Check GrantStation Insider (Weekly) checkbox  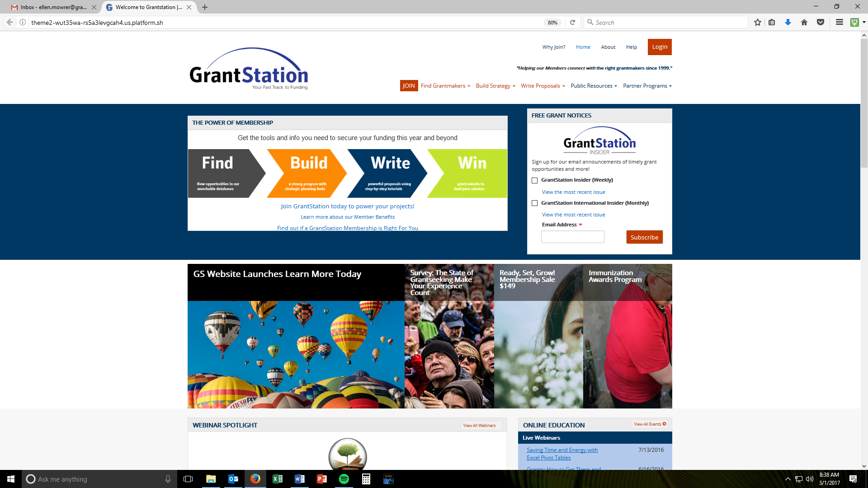coord(535,180)
